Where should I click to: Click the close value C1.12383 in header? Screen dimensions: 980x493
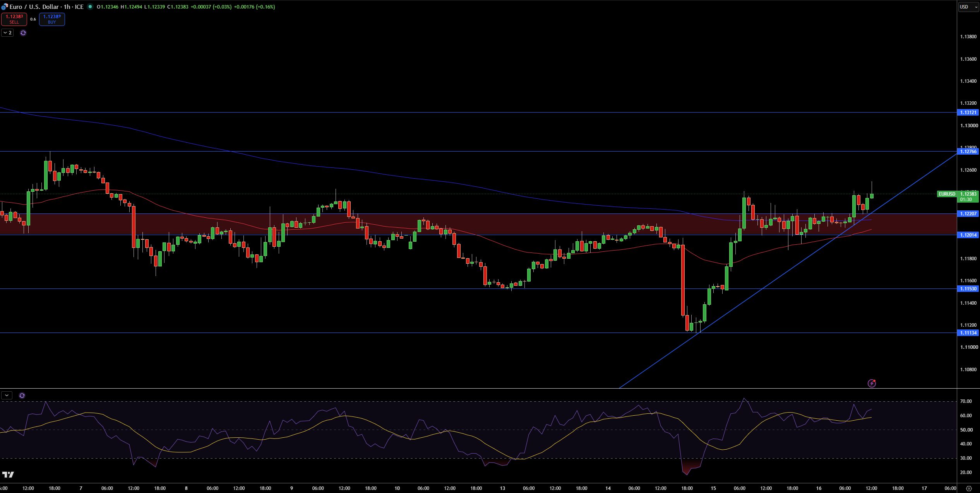[x=178, y=7]
